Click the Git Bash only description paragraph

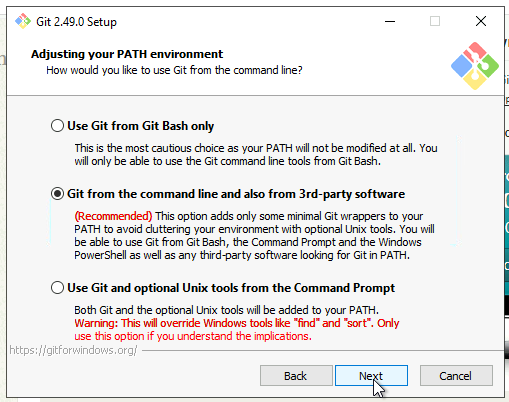[256, 154]
